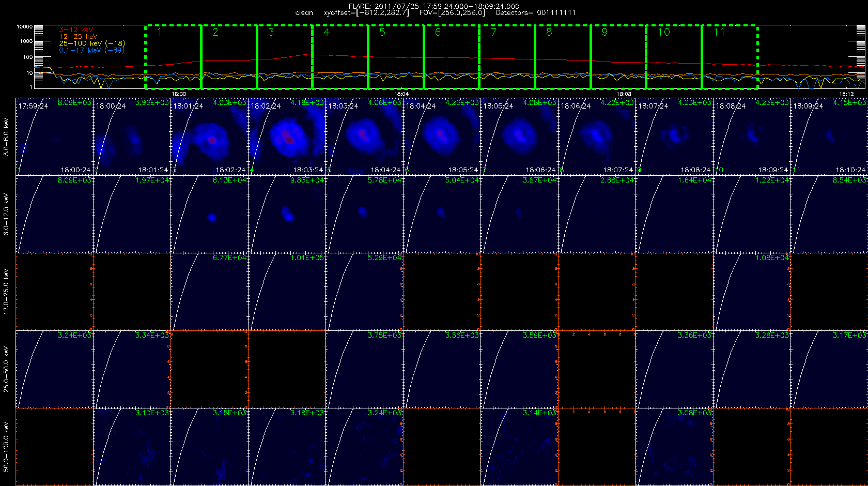Click the 3.14E+03 peak value label
868x486 pixels.
[540, 413]
